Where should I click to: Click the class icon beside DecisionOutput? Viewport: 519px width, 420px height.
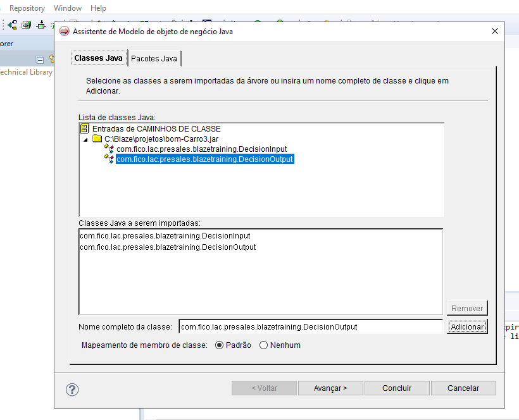coord(108,159)
